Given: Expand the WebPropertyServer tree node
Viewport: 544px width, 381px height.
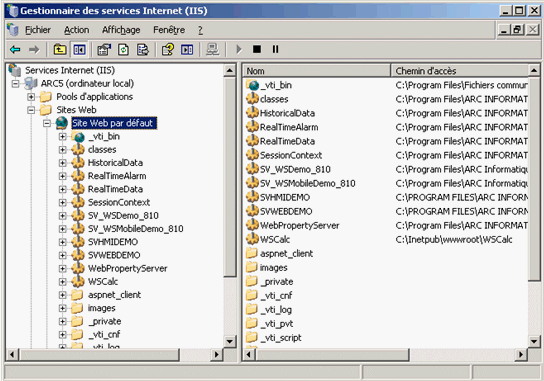Looking at the screenshot, I should click(x=62, y=268).
